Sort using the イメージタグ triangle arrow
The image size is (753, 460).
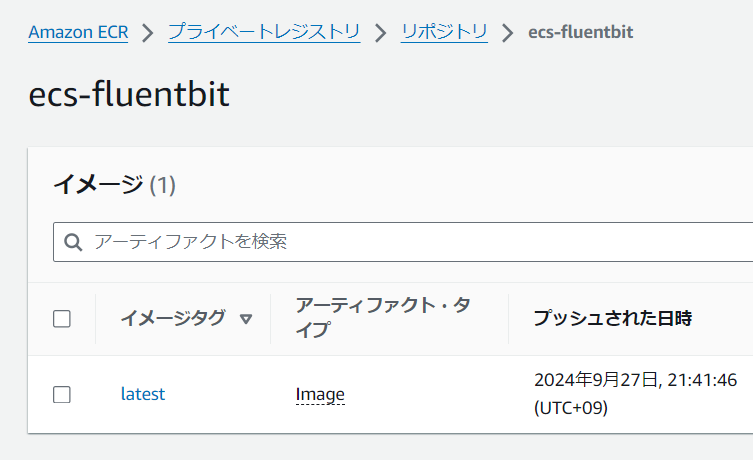point(246,319)
